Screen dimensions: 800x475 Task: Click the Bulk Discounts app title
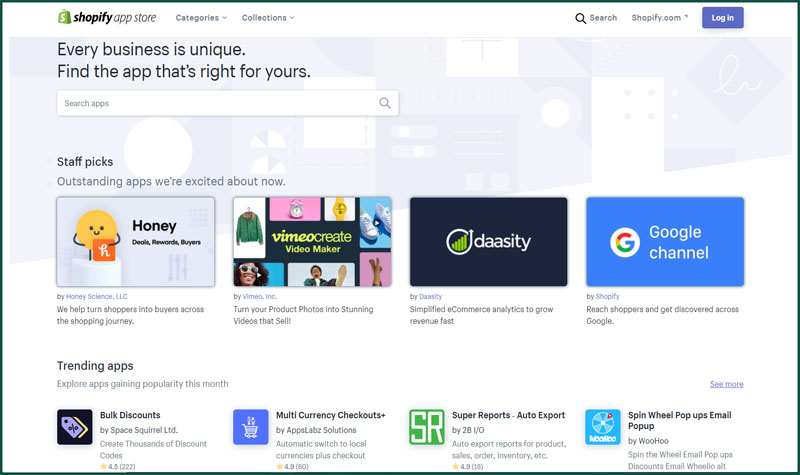point(130,415)
